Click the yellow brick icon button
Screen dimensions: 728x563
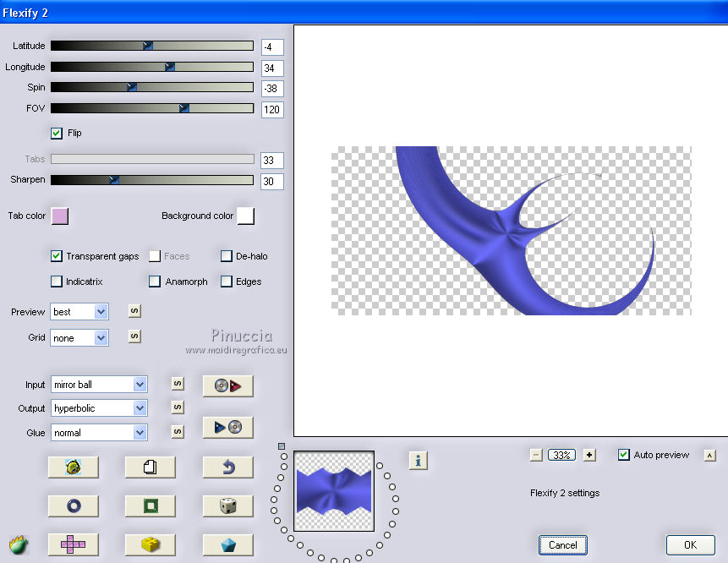[x=151, y=545]
